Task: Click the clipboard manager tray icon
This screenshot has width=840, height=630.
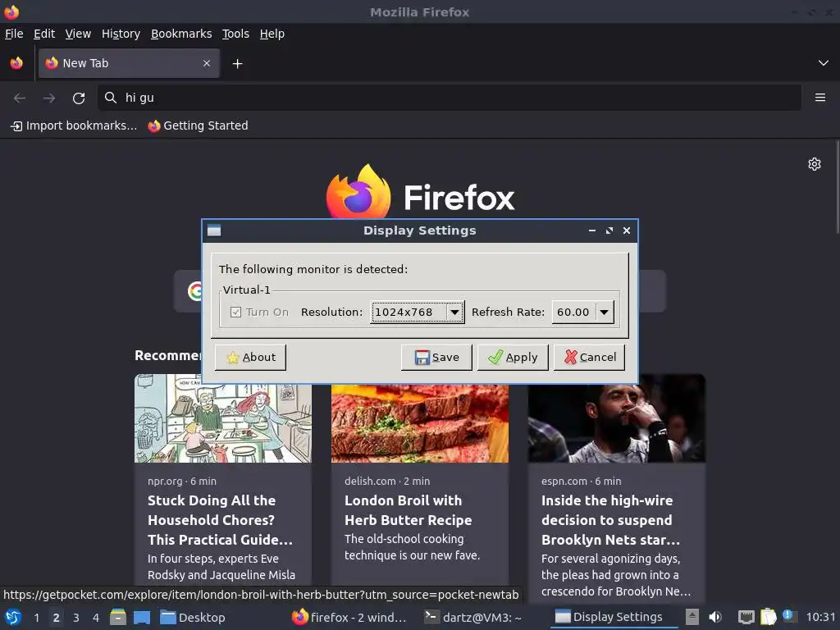Action: point(768,617)
